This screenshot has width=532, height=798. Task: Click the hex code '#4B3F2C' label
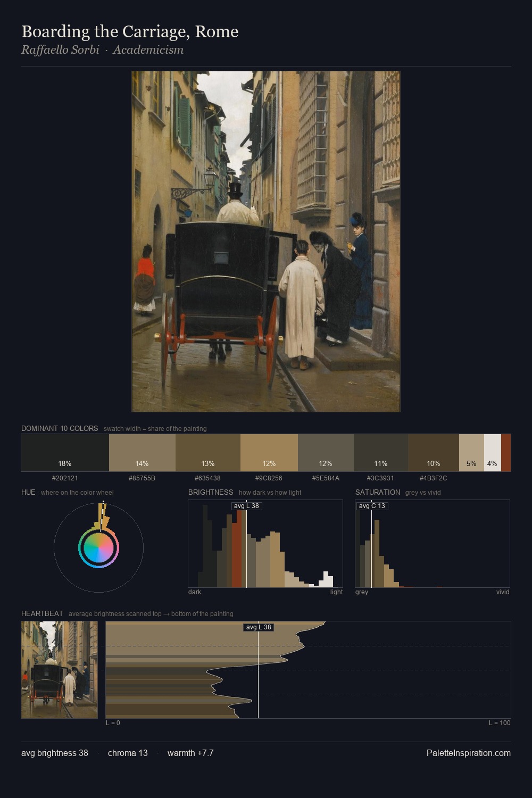pyautogui.click(x=434, y=478)
